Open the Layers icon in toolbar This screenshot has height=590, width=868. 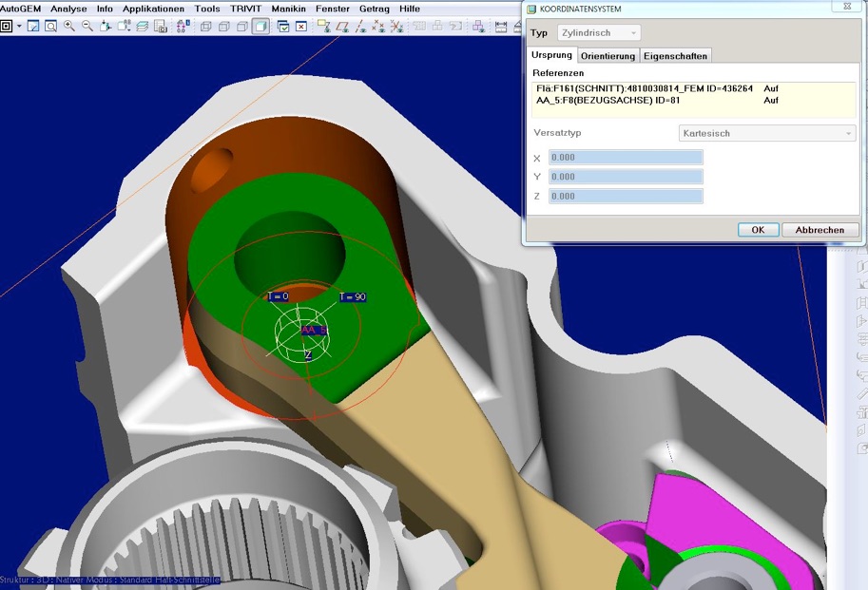click(x=143, y=26)
